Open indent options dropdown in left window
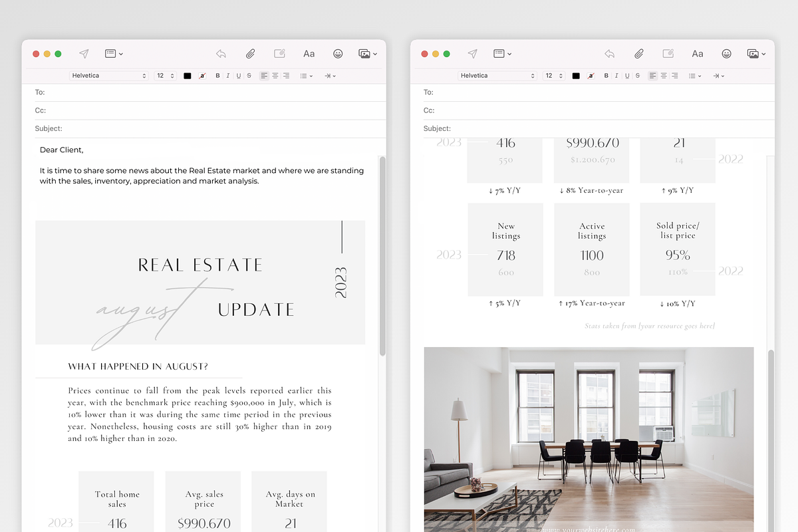Image resolution: width=798 pixels, height=532 pixels. pos(330,76)
